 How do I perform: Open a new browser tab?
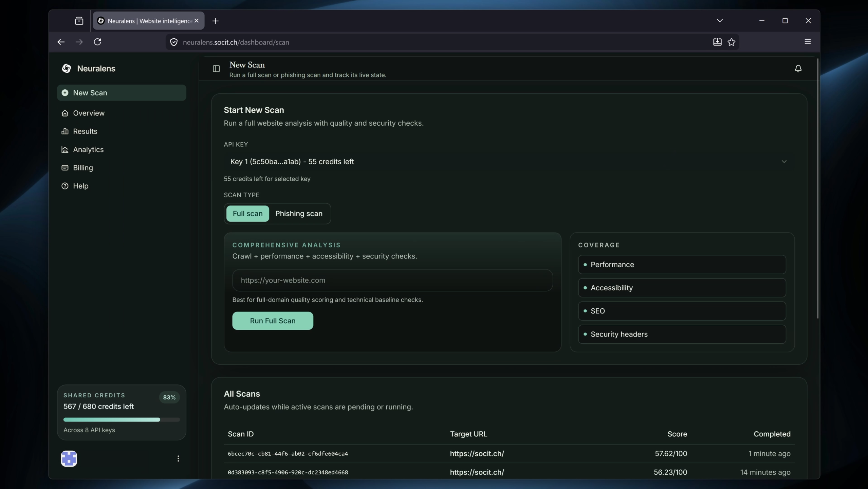215,21
